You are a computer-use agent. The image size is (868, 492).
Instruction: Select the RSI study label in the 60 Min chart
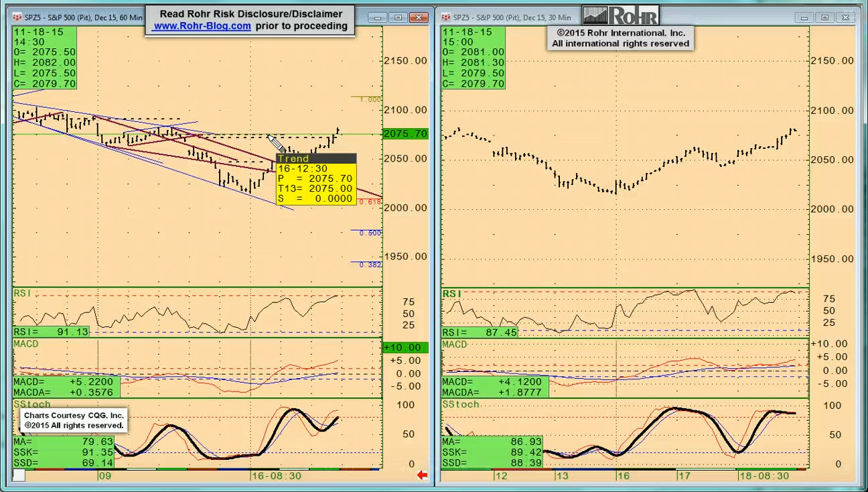[x=22, y=294]
